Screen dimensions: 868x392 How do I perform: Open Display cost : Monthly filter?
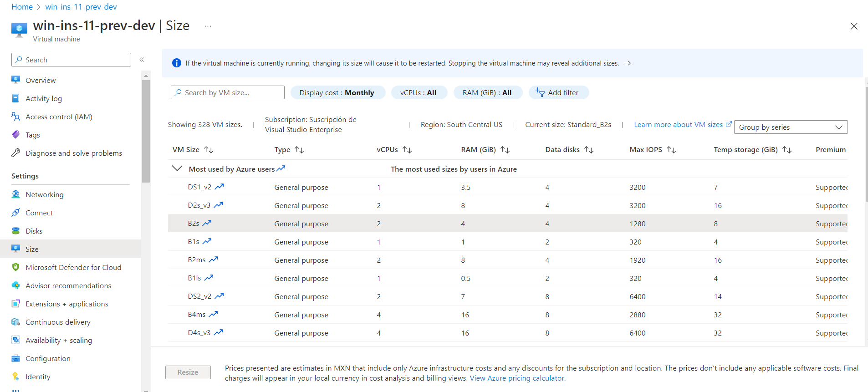(x=338, y=92)
